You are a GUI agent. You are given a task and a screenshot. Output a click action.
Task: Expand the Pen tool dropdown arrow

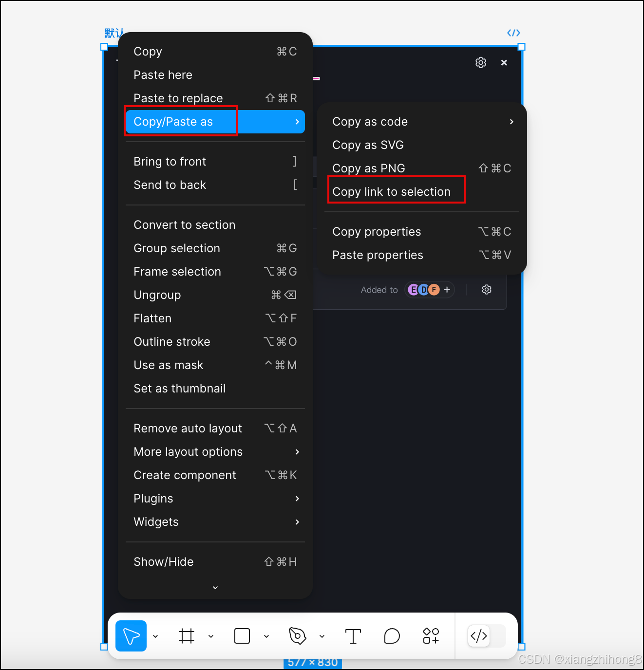click(x=322, y=636)
